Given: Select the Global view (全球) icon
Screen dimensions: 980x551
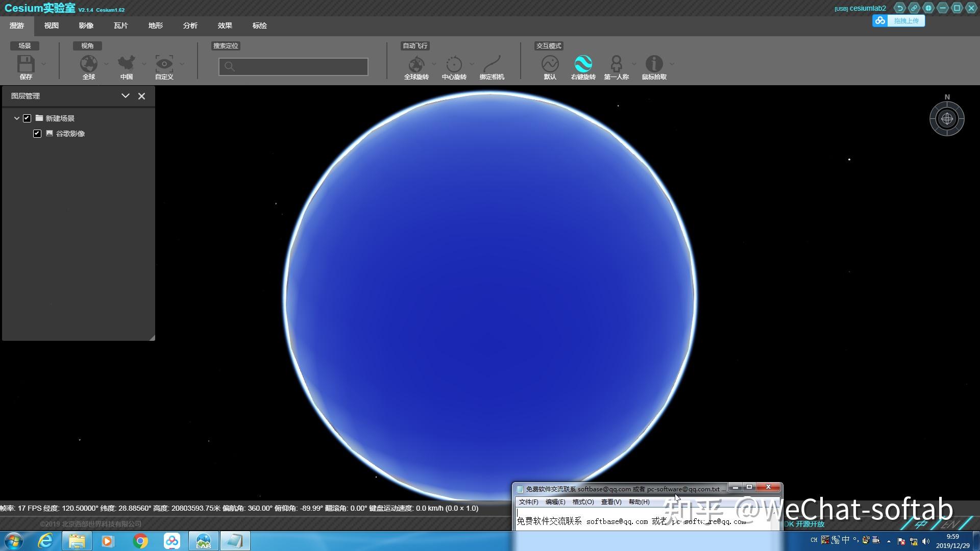Looking at the screenshot, I should coord(88,64).
